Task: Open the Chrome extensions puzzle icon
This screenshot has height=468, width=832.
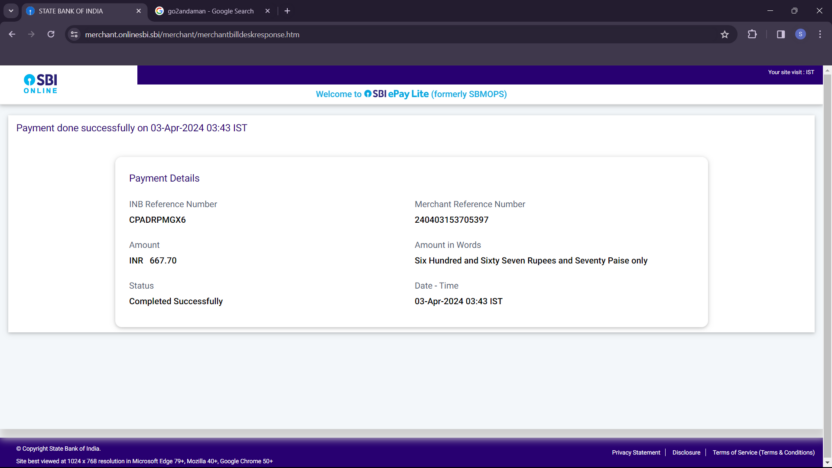Action: [752, 34]
